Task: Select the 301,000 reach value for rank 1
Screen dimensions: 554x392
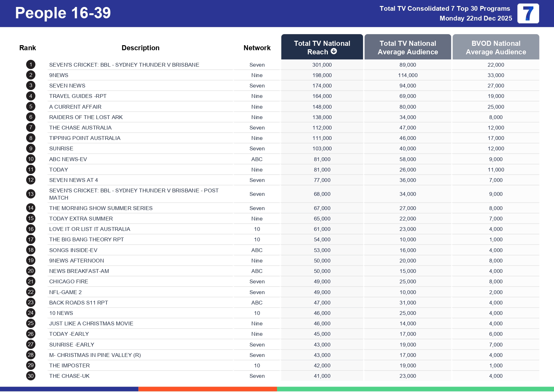Action: [x=322, y=64]
